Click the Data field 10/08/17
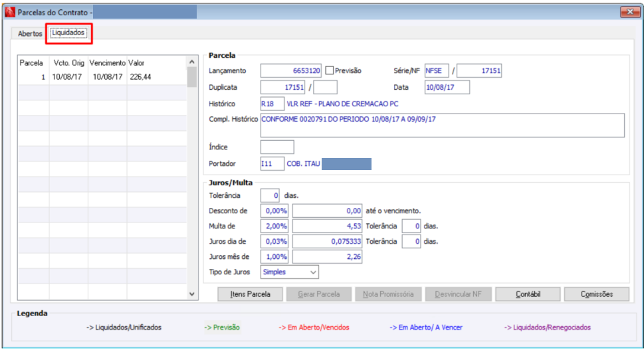Viewport: 644px width, 350px height. 447,87
